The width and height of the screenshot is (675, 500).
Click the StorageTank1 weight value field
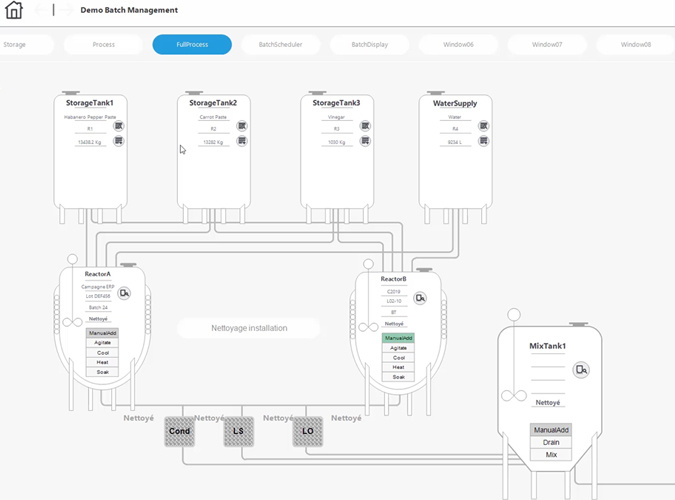[91, 142]
